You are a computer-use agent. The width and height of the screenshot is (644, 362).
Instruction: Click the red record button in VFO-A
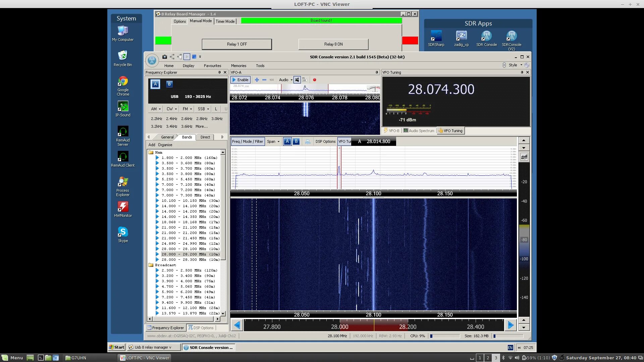[x=314, y=80]
